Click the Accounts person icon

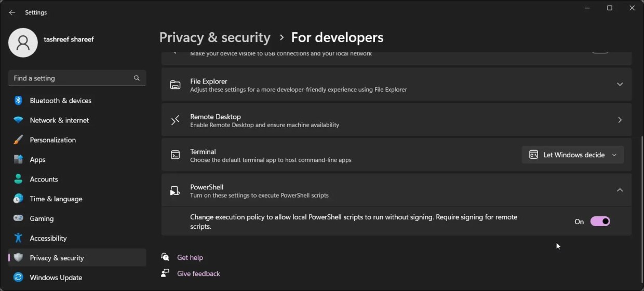[18, 179]
